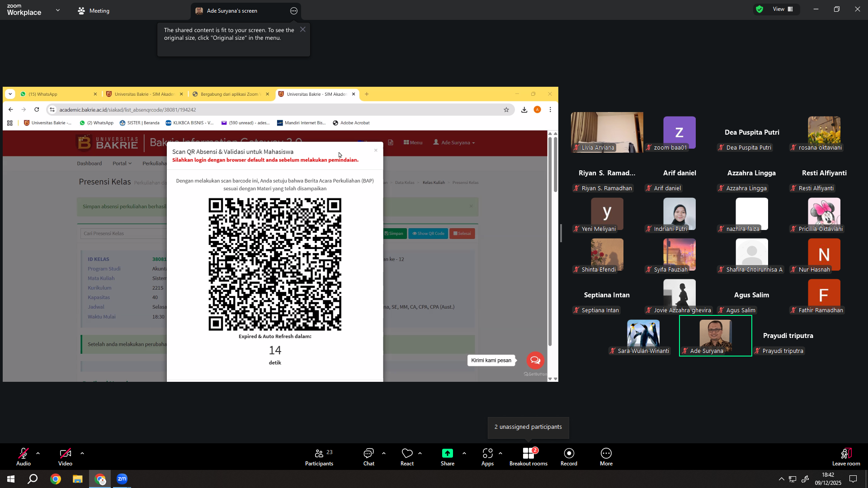Open the Zoom Apps panel
The image size is (868, 488).
click(487, 457)
